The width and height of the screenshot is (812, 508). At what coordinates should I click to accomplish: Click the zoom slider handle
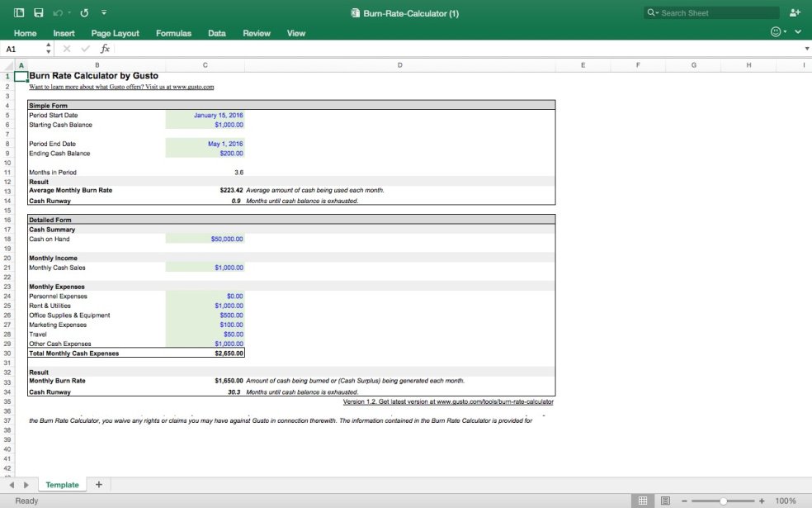pos(723,501)
